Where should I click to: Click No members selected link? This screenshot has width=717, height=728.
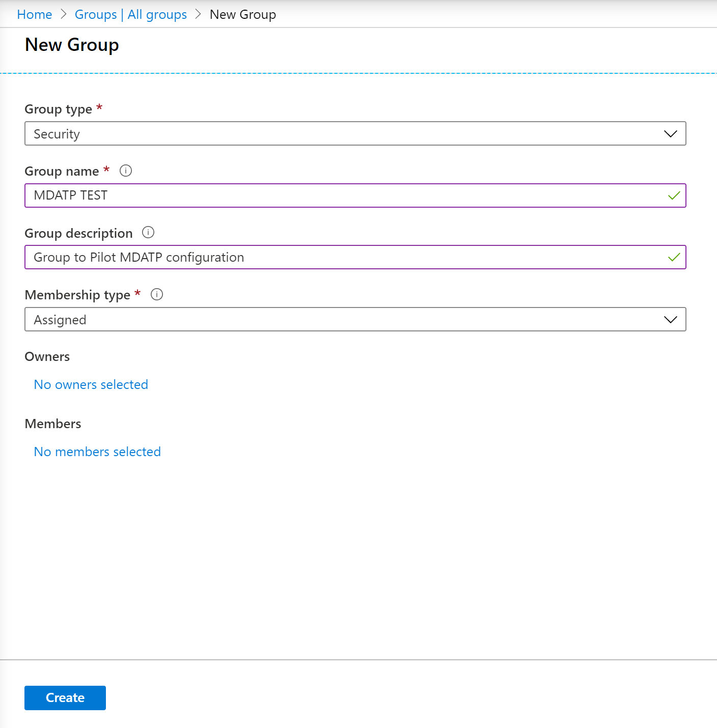point(97,452)
